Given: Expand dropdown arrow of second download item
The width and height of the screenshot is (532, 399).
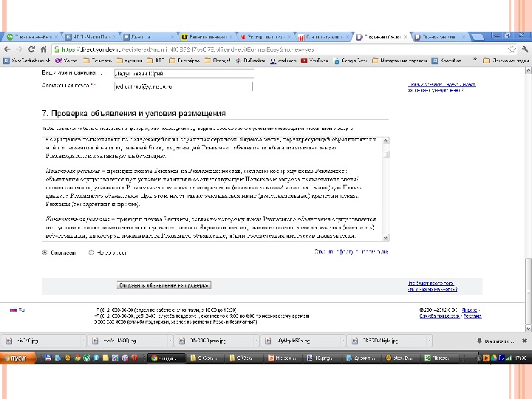Looking at the screenshot, I should (170, 341).
